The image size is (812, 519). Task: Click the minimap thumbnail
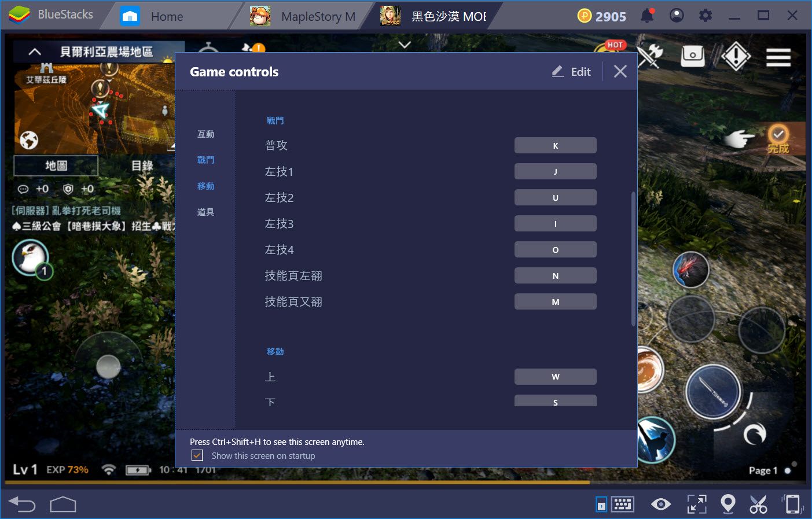click(94, 108)
